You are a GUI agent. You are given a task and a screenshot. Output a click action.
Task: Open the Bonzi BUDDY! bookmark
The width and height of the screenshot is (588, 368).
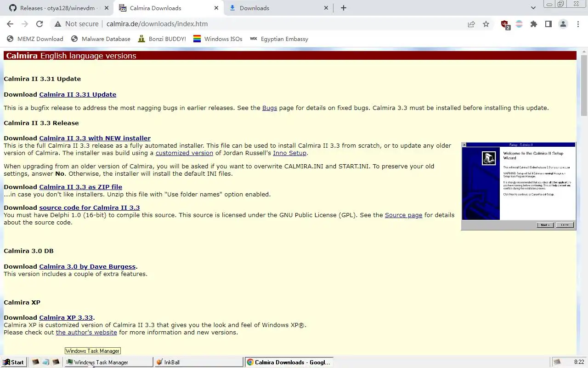click(x=162, y=39)
